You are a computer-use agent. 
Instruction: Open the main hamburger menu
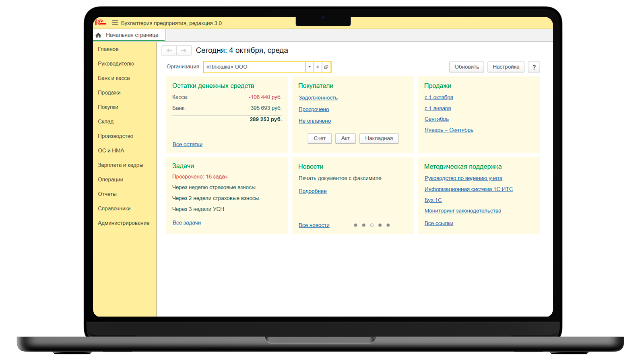(x=115, y=23)
